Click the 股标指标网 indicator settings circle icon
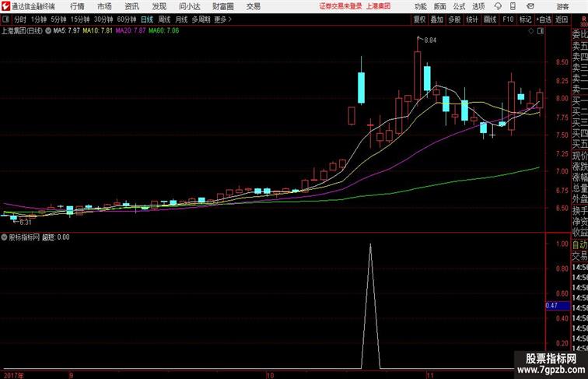Screen dimensions: 588x379 click(x=4, y=237)
